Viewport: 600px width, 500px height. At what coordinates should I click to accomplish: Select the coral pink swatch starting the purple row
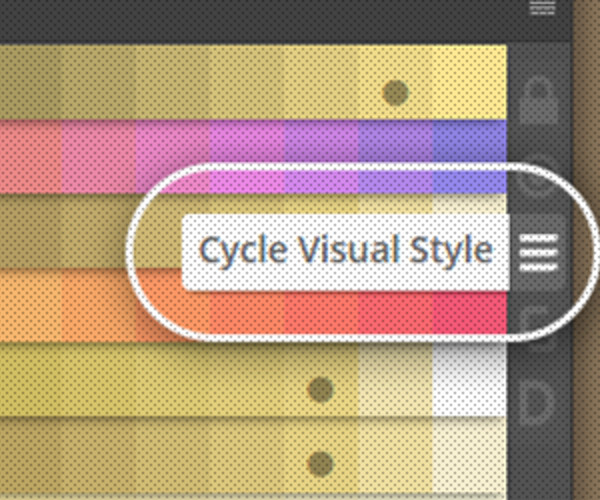tap(31, 156)
